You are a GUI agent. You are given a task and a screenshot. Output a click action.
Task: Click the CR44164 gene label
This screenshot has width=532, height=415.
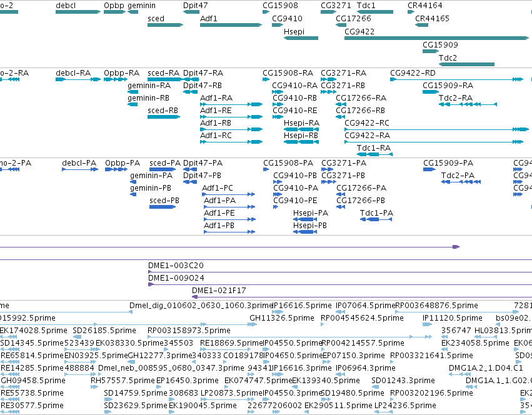pyautogui.click(x=424, y=6)
